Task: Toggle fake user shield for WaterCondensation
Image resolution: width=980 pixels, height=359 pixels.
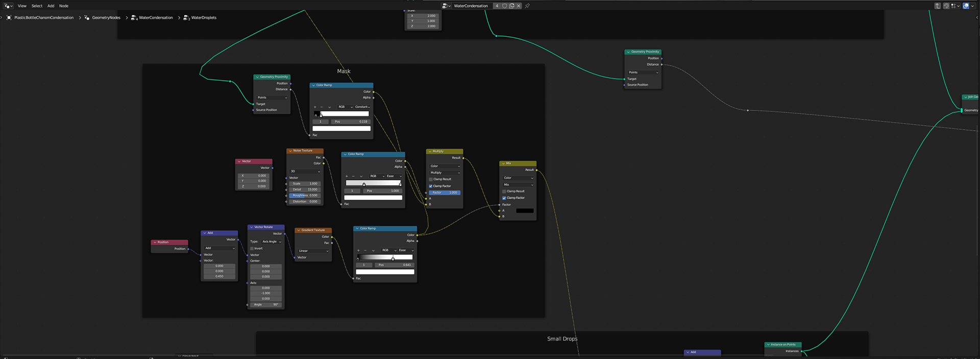Action: 504,6
